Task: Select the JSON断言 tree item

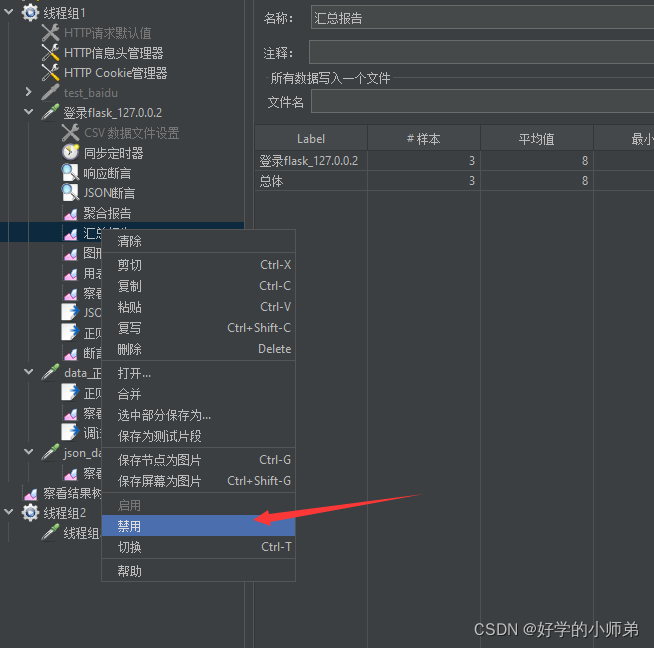Action: pos(109,193)
